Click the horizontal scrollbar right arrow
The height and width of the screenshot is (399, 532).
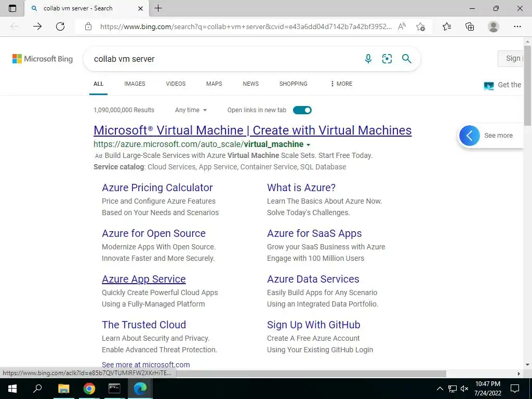pos(519,374)
